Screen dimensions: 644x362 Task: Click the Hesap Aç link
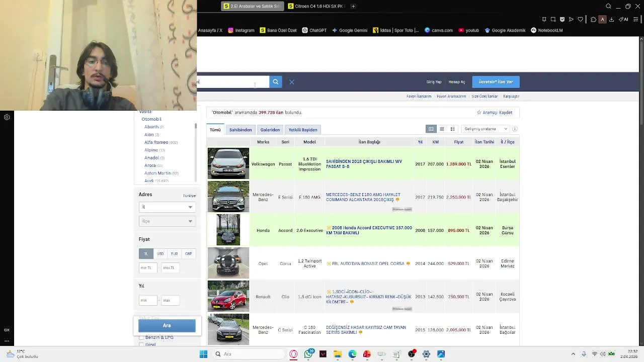click(x=457, y=81)
